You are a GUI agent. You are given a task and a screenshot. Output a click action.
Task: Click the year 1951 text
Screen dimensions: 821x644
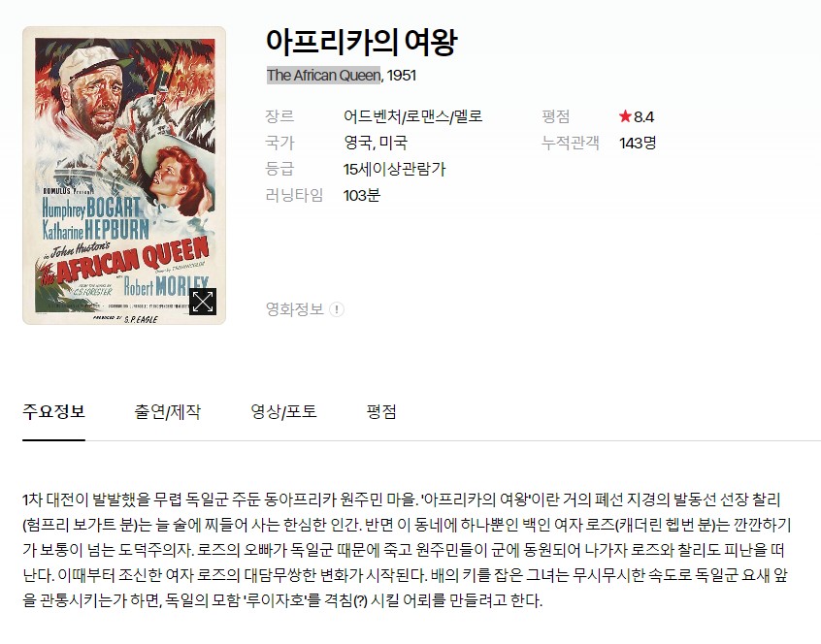[402, 76]
